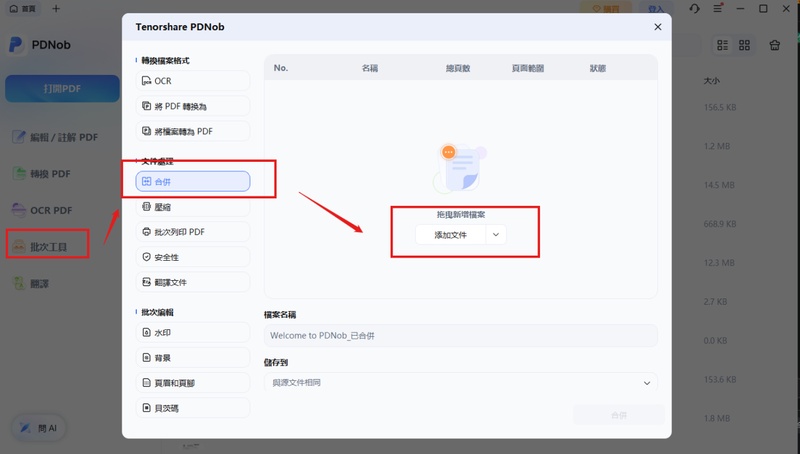Click the 頁面範圍 column header

pyautogui.click(x=528, y=68)
